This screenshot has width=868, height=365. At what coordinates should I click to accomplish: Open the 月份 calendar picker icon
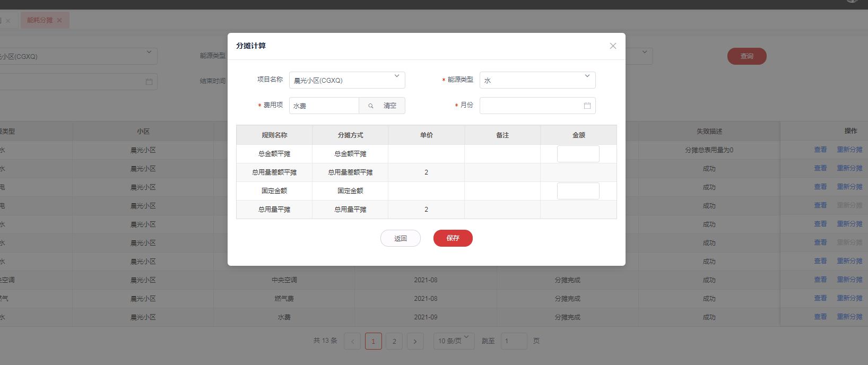587,106
